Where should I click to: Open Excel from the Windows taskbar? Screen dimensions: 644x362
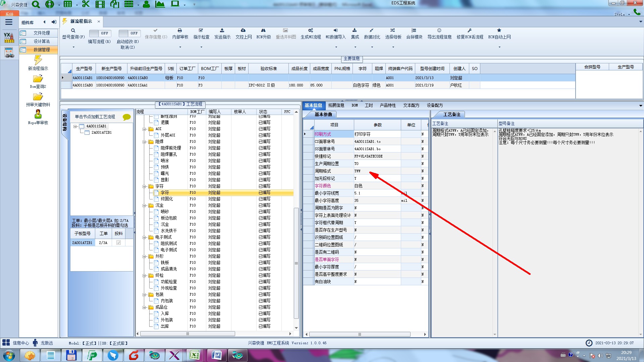coord(195,355)
